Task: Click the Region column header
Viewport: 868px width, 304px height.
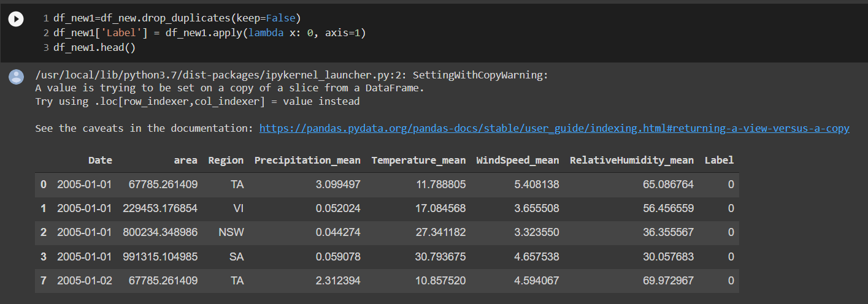Action: [x=226, y=161]
